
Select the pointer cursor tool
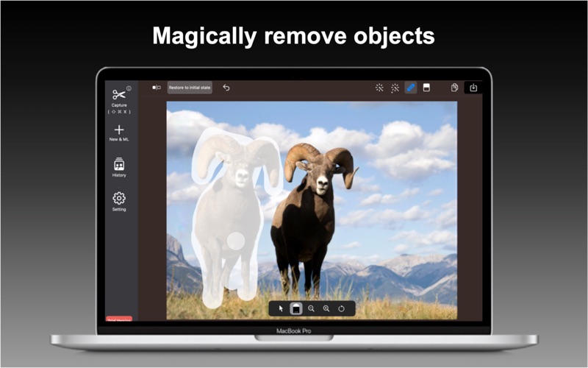[x=281, y=308]
